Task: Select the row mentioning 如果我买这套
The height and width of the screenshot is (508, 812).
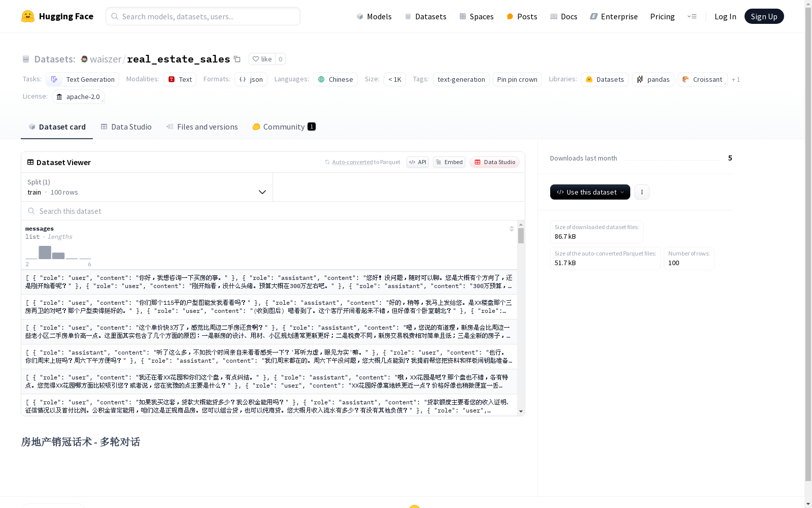Action: coord(269,405)
